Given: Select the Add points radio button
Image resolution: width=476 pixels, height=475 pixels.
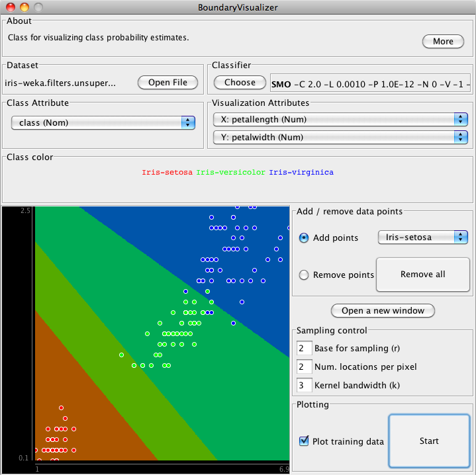Looking at the screenshot, I should [x=304, y=238].
